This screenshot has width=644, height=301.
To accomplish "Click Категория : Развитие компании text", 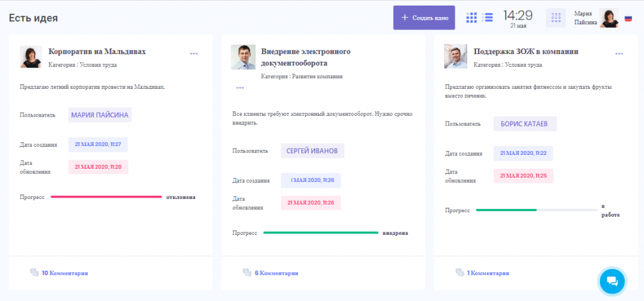I will point(302,76).
